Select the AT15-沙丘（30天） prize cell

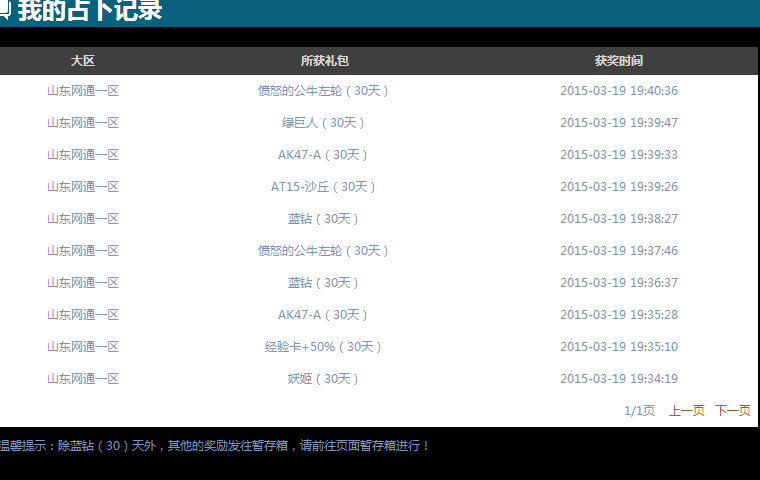coord(323,187)
